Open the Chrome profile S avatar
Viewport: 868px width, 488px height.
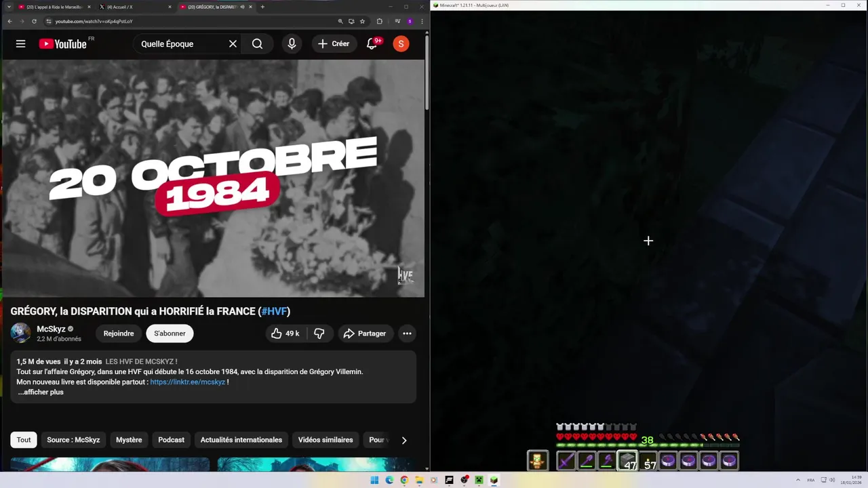click(x=410, y=21)
